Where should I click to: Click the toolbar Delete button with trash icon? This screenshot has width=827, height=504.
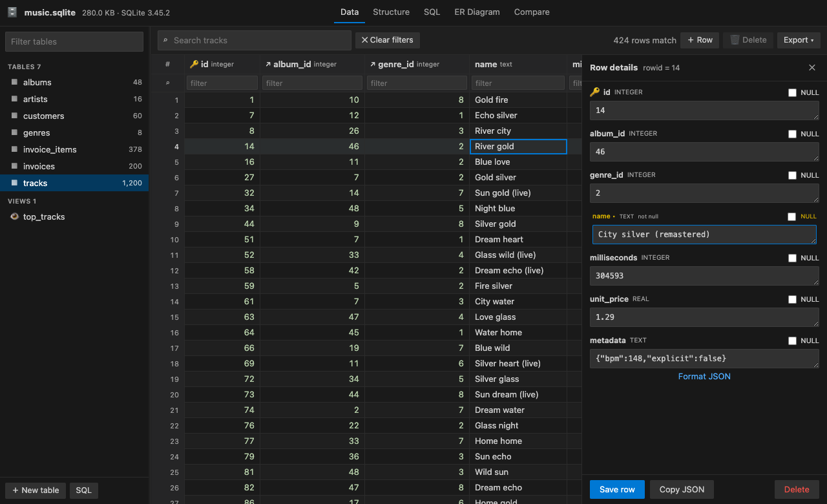pyautogui.click(x=748, y=40)
